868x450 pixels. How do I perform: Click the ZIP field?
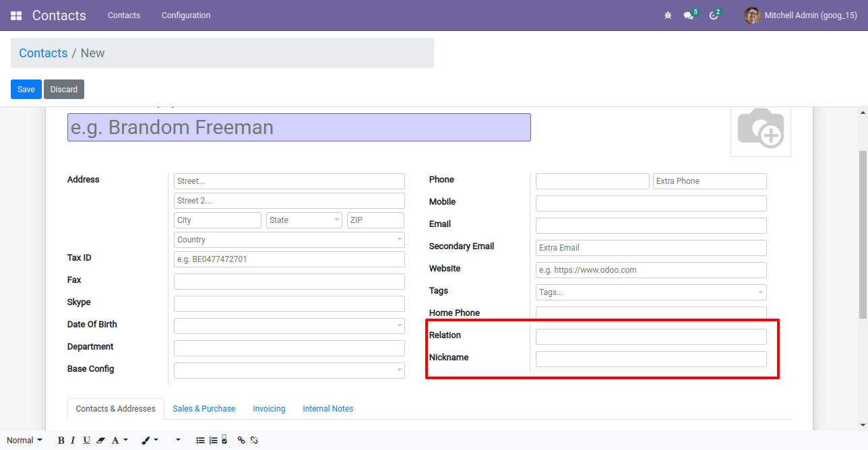click(375, 220)
